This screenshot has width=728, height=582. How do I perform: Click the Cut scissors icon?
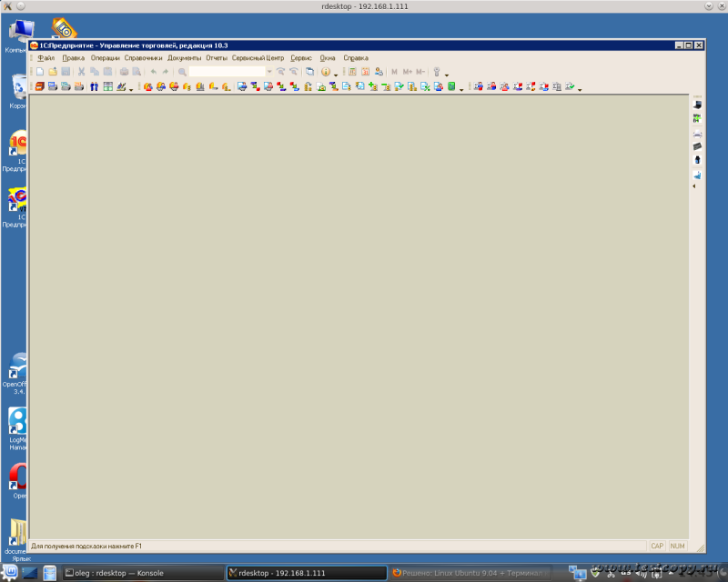[81, 71]
